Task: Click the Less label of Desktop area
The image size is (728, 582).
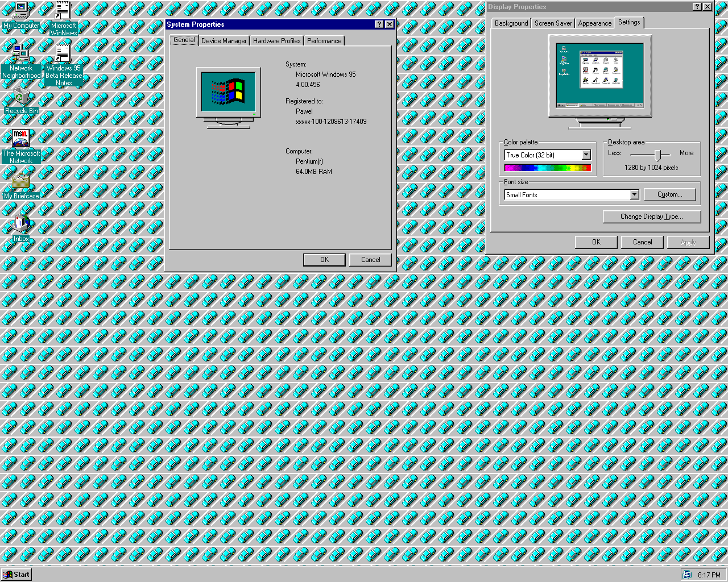Action: coord(614,153)
